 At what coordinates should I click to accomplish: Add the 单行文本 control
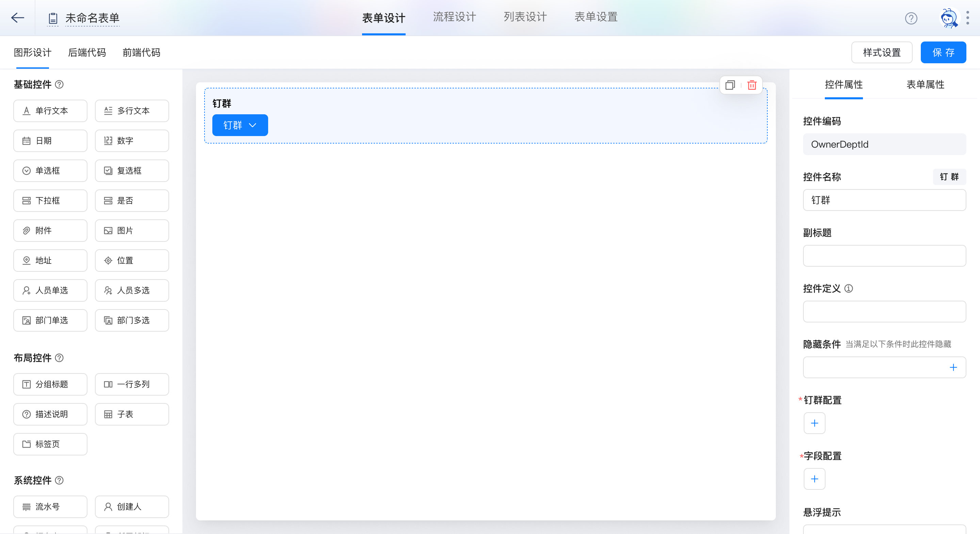pyautogui.click(x=50, y=111)
